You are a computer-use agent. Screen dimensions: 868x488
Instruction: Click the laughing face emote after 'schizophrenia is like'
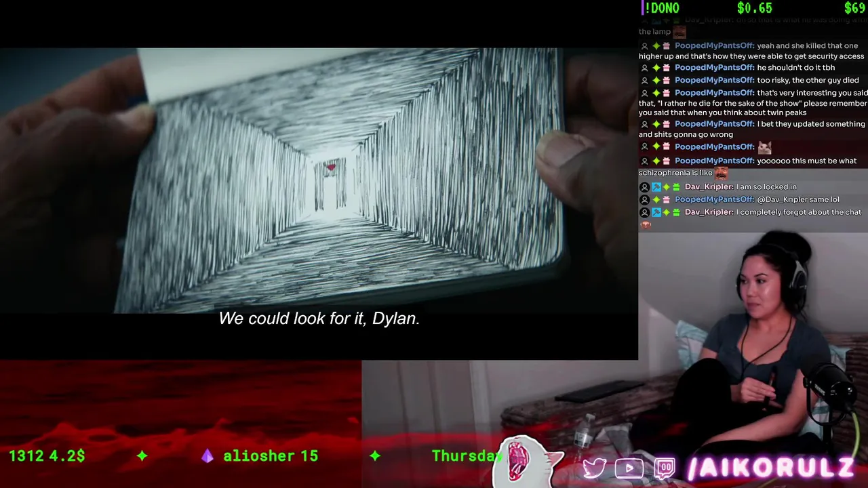(721, 173)
